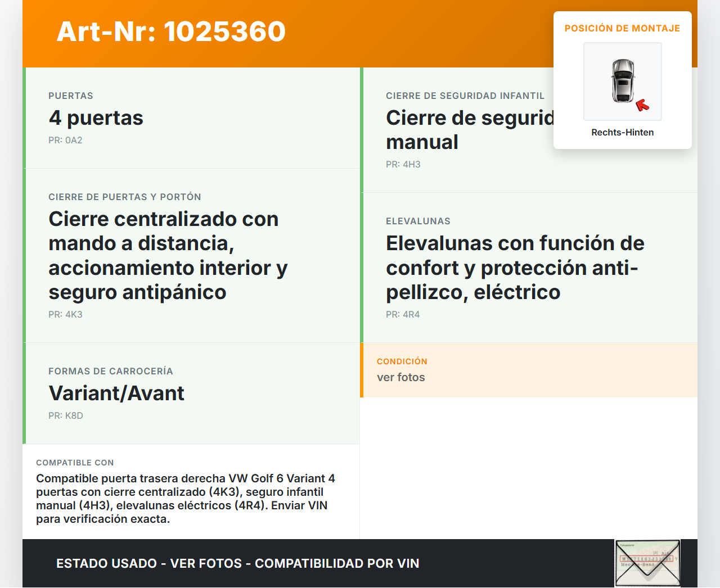Click the car mounting position image
720x588 pixels.
623,82
